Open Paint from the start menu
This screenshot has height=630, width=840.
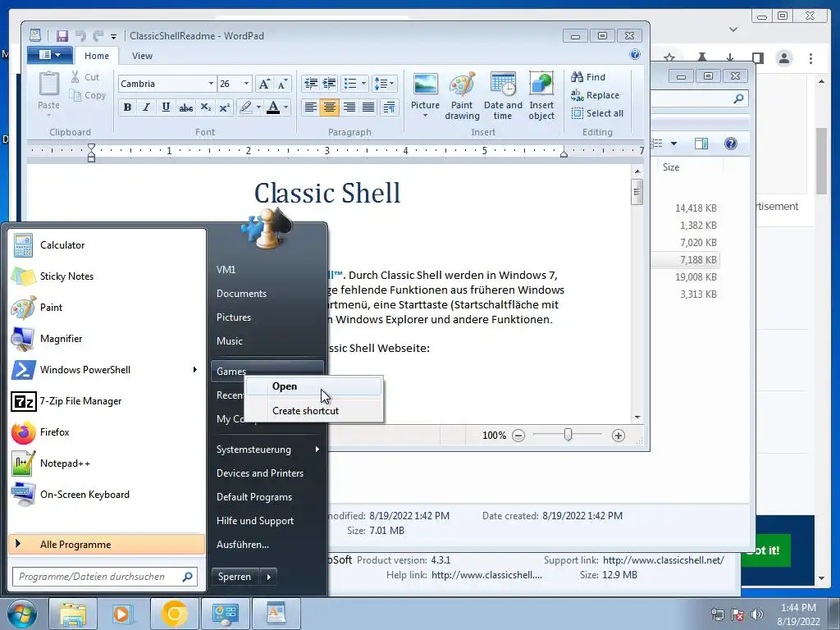click(x=109, y=307)
